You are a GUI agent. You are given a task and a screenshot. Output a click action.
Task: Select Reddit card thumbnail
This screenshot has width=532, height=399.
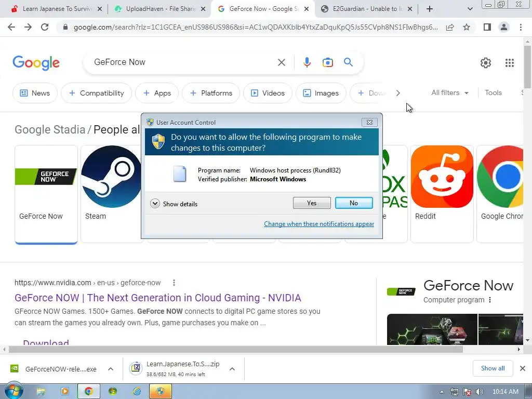442,194
